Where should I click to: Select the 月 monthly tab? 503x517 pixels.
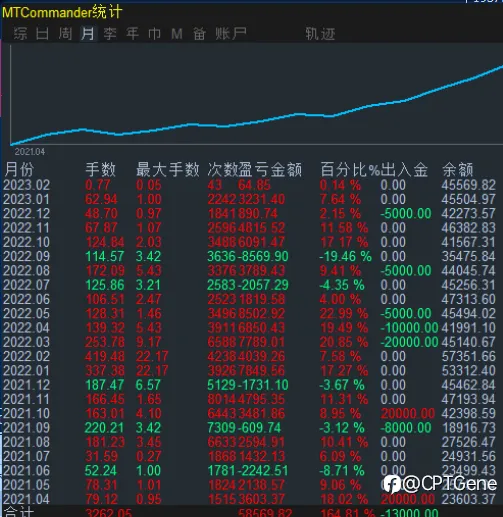tap(88, 34)
